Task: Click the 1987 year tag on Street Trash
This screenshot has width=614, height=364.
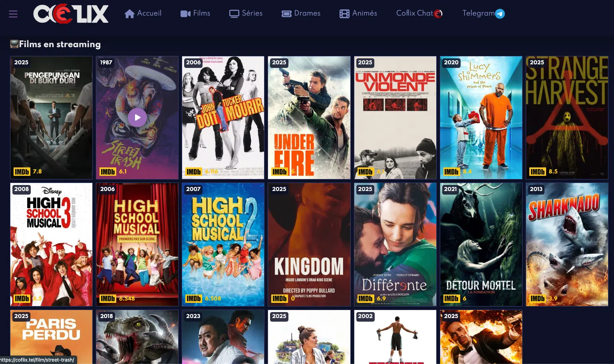Action: (x=106, y=62)
